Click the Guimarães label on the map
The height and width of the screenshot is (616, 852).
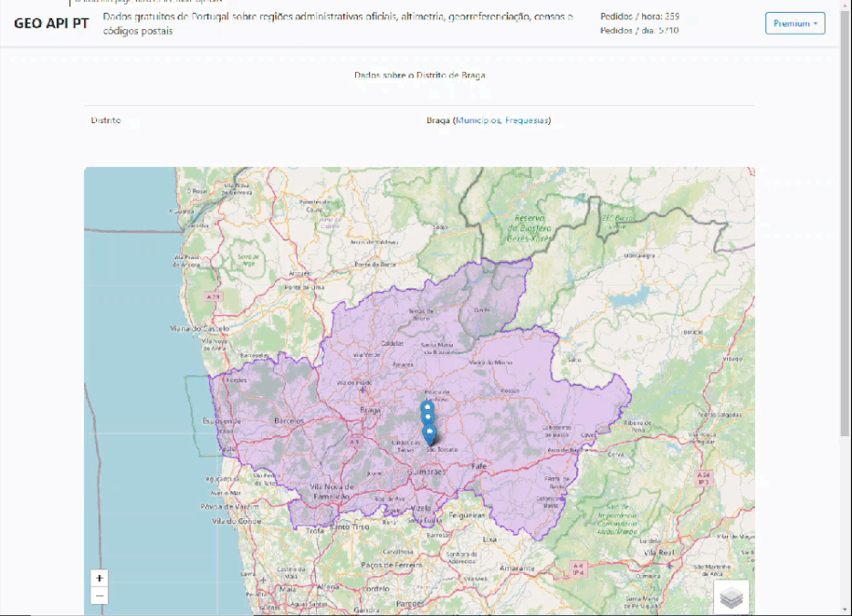tap(426, 472)
